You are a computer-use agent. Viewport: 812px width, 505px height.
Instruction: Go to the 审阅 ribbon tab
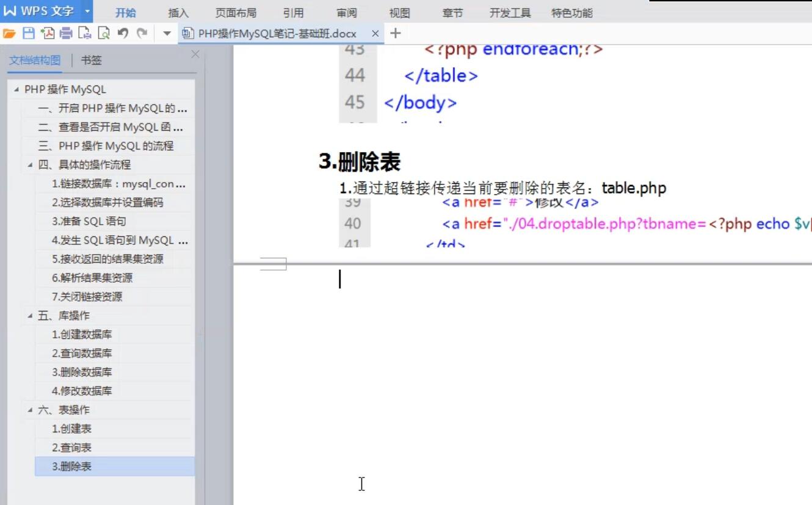point(347,13)
